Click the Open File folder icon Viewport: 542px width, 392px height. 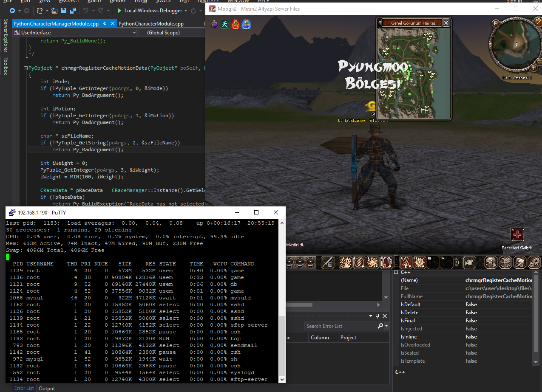tap(54, 11)
